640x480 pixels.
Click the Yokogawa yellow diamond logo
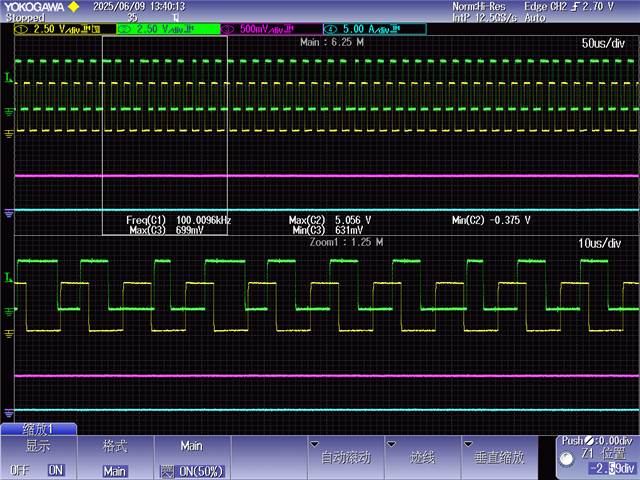pyautogui.click(x=73, y=6)
